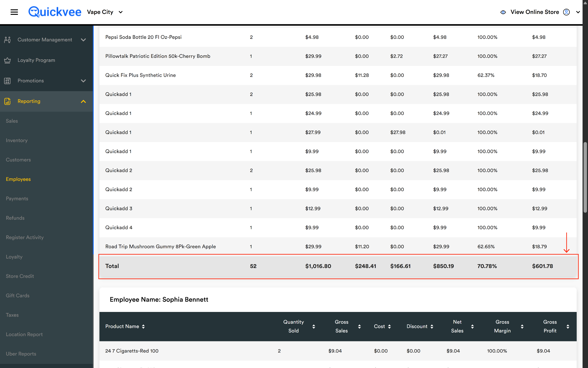Open Store Credit report

[20, 276]
